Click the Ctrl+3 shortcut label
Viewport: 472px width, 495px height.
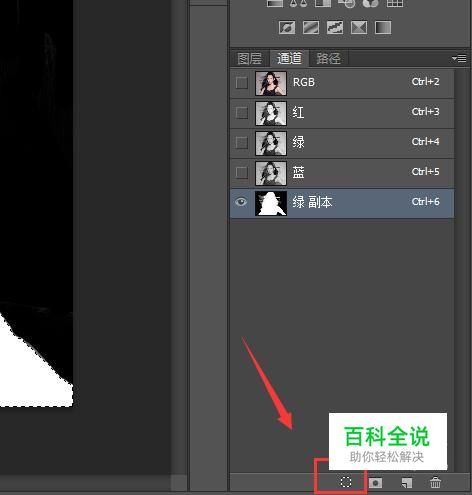(x=426, y=112)
